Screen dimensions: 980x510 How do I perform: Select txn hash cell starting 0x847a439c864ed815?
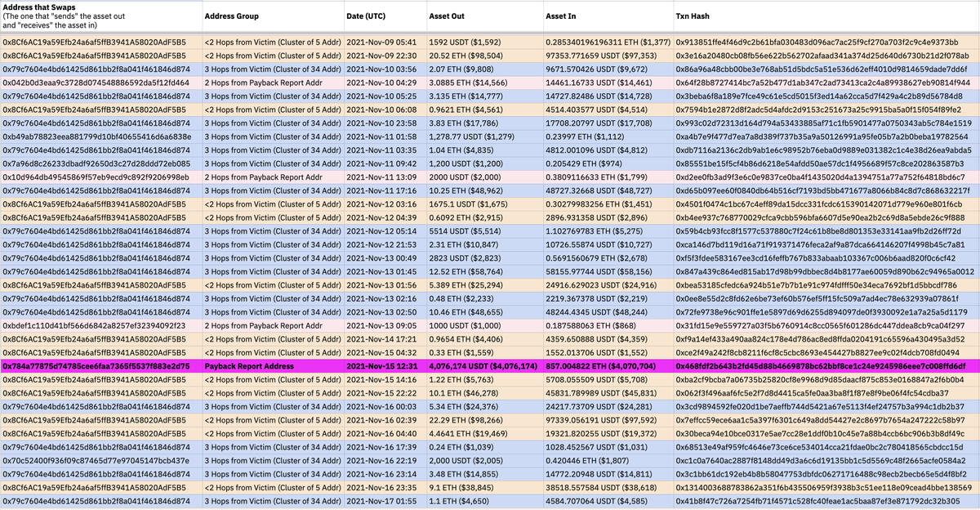point(826,271)
